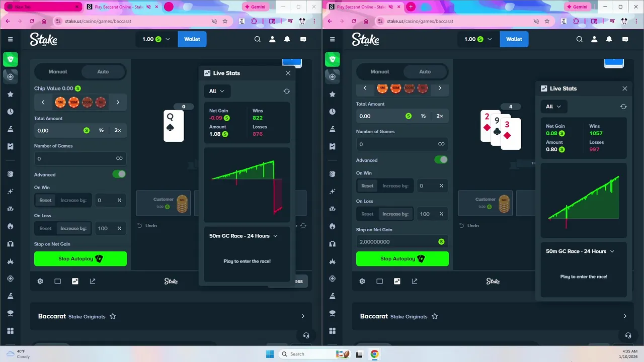Open game settings gear in left window
This screenshot has width=644, height=362.
click(x=40, y=281)
